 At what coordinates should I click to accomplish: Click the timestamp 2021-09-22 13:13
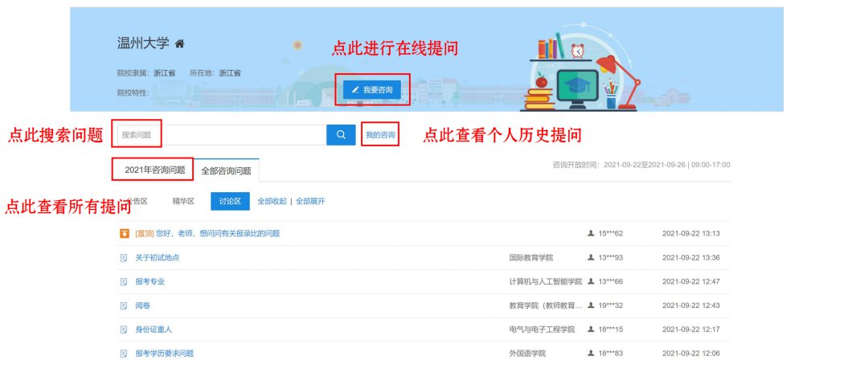pyautogui.click(x=691, y=234)
